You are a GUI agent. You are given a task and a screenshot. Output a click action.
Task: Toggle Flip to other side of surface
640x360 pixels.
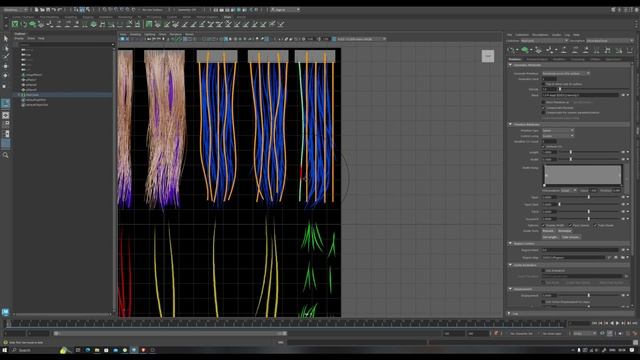coord(544,84)
